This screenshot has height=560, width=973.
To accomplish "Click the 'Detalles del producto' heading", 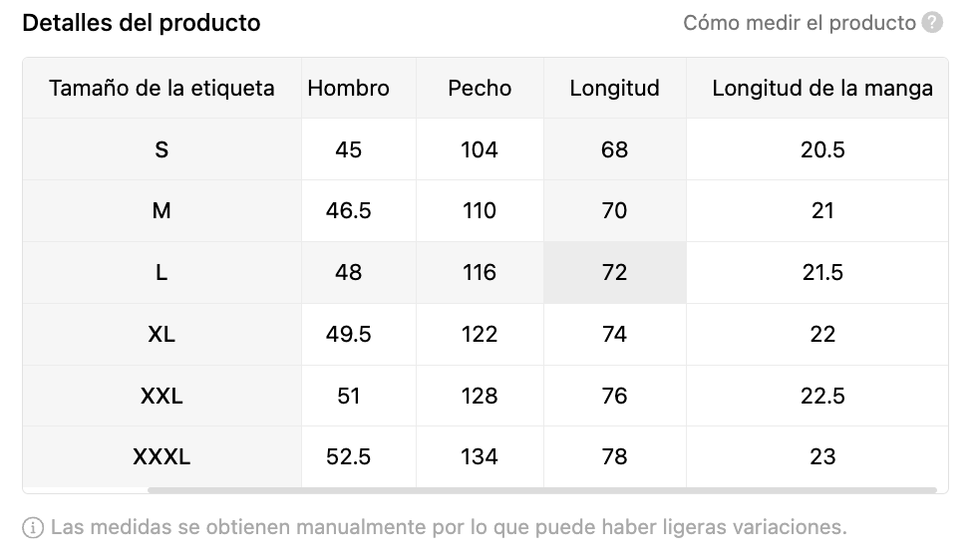I will pos(142,23).
